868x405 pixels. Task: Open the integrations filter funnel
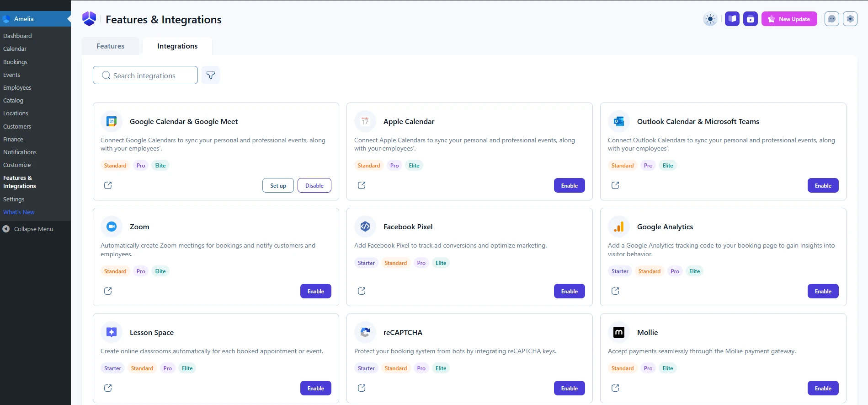[211, 76]
